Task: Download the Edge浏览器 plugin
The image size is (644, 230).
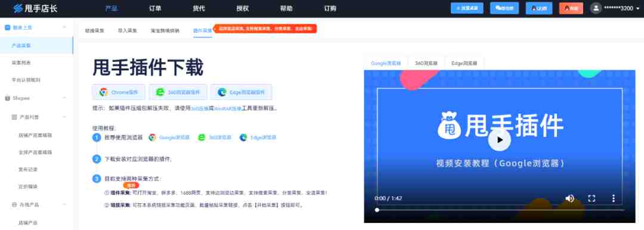Action: click(x=241, y=92)
